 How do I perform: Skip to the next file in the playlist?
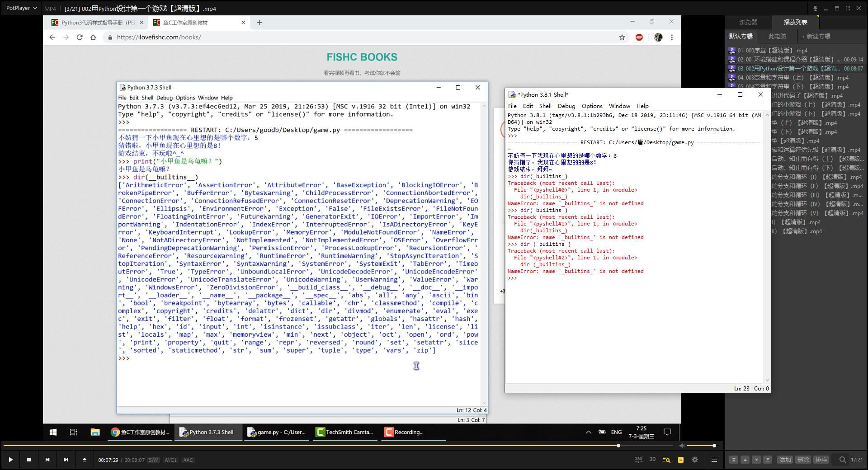(66, 460)
